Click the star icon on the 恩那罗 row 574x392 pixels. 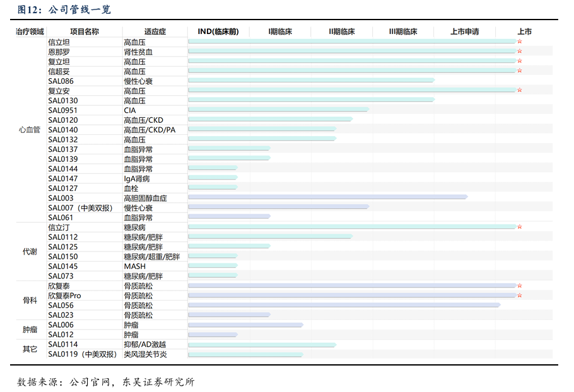[x=520, y=51]
